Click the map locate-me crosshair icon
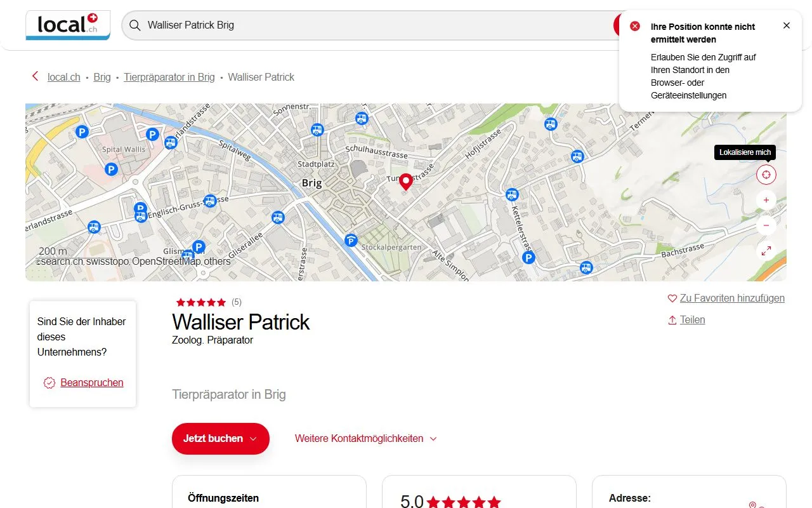The height and width of the screenshot is (508, 812). [766, 174]
